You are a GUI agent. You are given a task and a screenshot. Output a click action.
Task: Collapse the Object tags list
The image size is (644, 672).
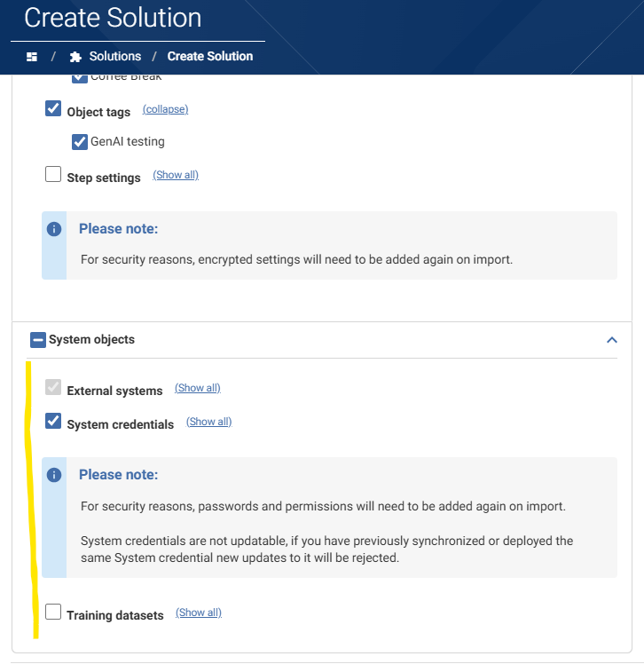pyautogui.click(x=165, y=109)
